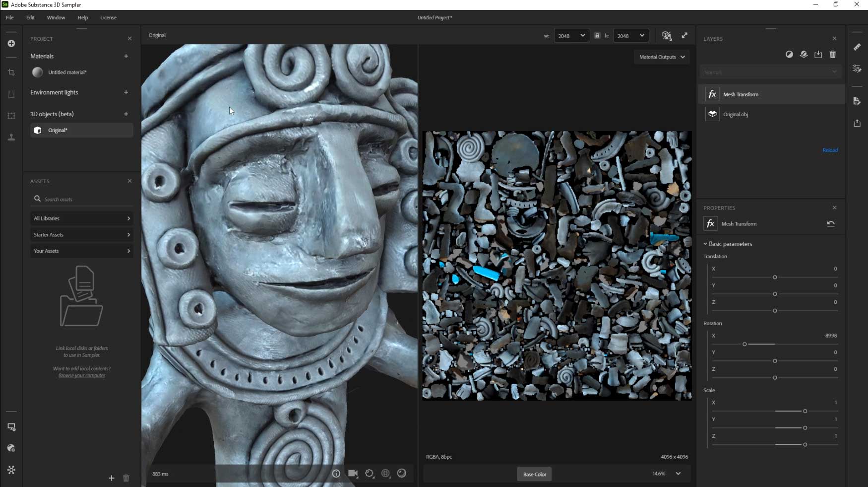Open the height 2048 resolution dropdown
Image resolution: width=868 pixels, height=487 pixels.
pos(631,36)
